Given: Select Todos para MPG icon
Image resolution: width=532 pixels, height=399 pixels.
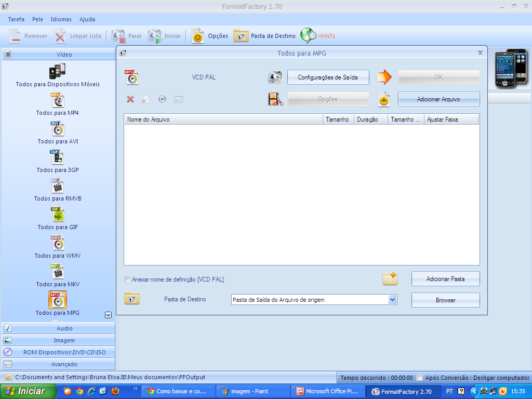Looking at the screenshot, I should point(57,300).
